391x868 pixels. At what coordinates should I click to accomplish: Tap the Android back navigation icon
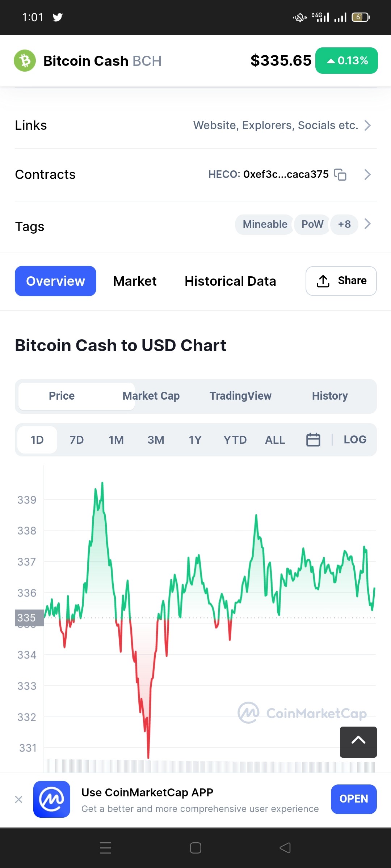[285, 848]
